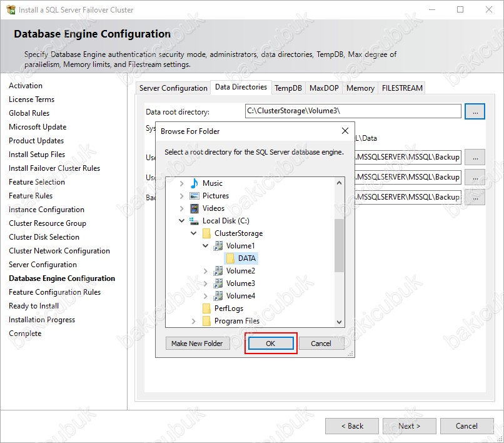Image resolution: width=504 pixels, height=443 pixels.
Task: Select Cluster Disk Selection step text
Action: coord(44,237)
